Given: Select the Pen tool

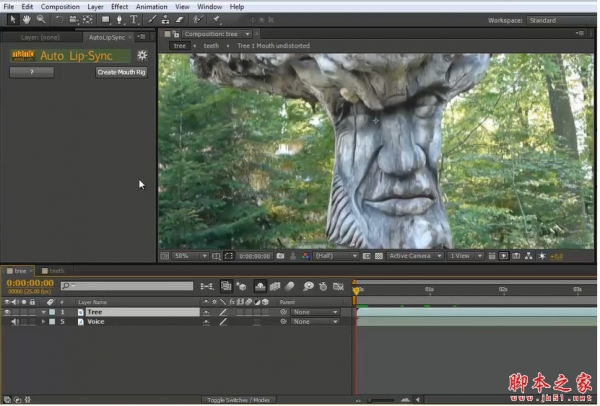Looking at the screenshot, I should point(120,19).
